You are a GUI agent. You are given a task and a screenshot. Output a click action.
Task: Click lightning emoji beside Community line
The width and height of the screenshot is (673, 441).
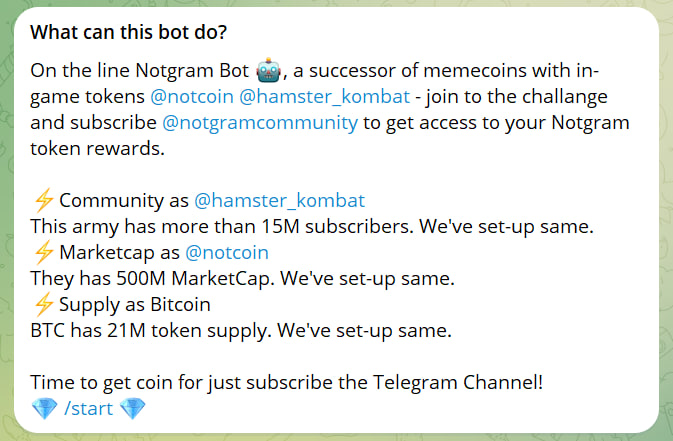(42, 200)
